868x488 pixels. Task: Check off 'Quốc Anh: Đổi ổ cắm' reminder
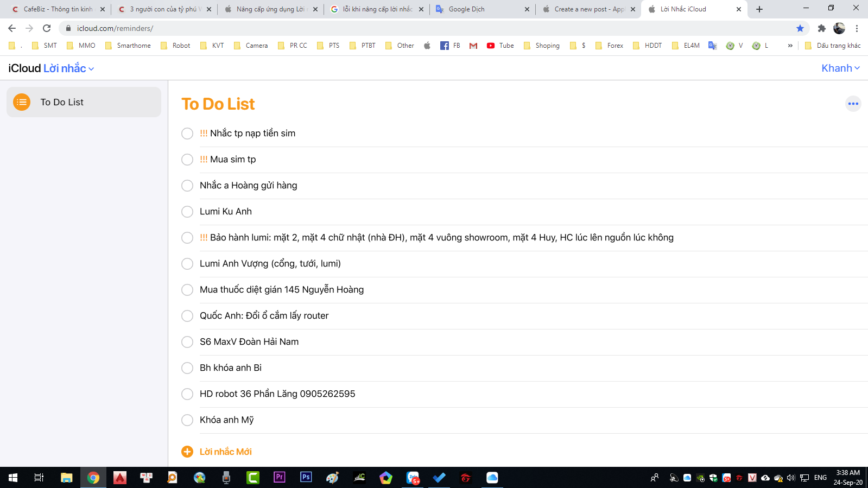click(187, 316)
